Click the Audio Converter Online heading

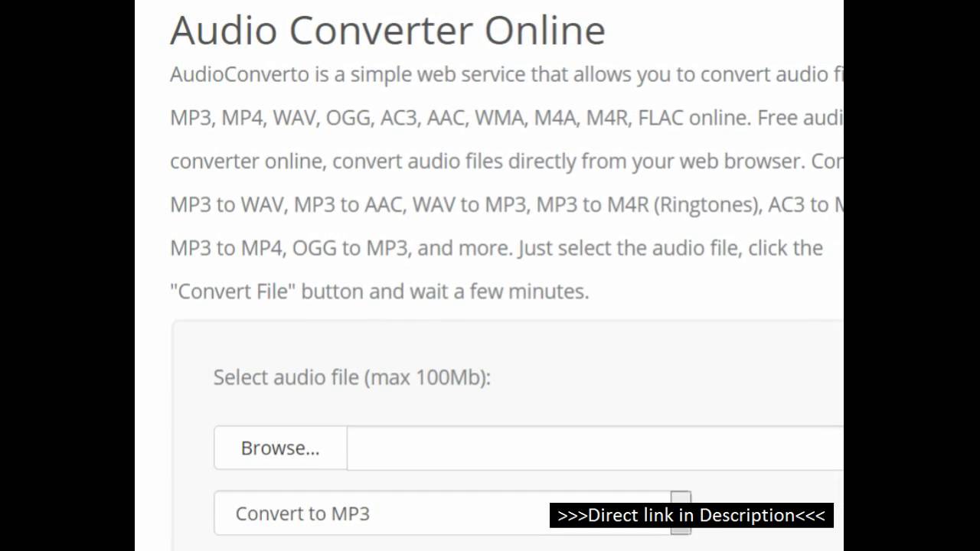[387, 31]
